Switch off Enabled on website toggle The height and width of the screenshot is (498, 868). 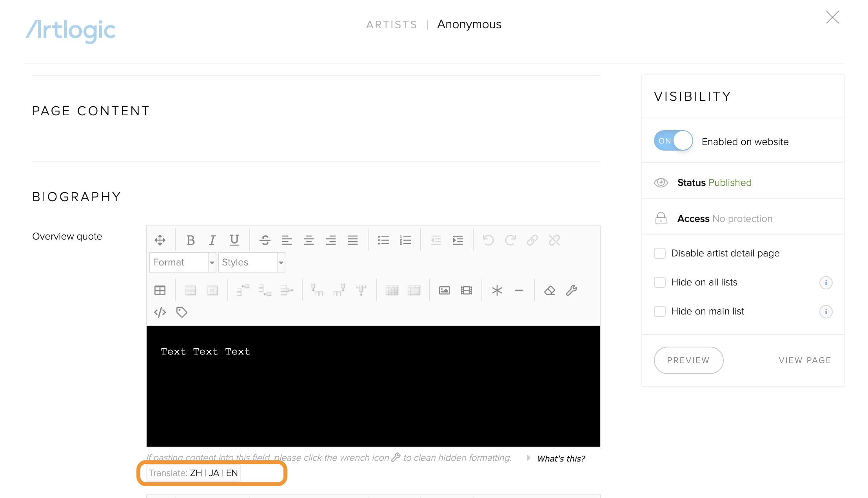673,141
